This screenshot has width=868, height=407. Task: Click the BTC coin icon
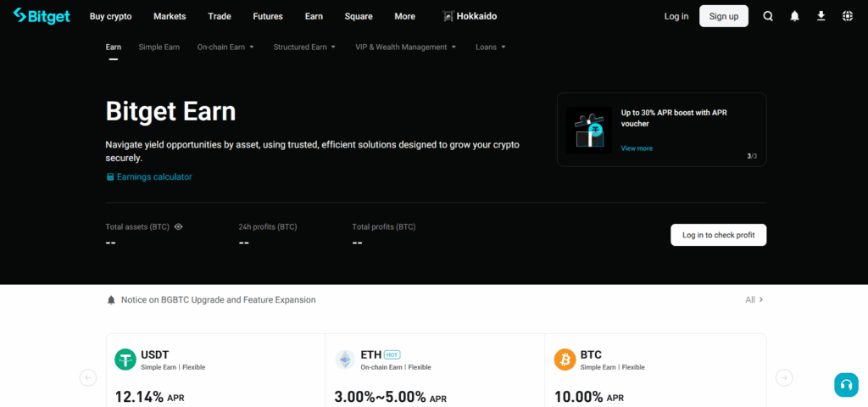(x=565, y=360)
